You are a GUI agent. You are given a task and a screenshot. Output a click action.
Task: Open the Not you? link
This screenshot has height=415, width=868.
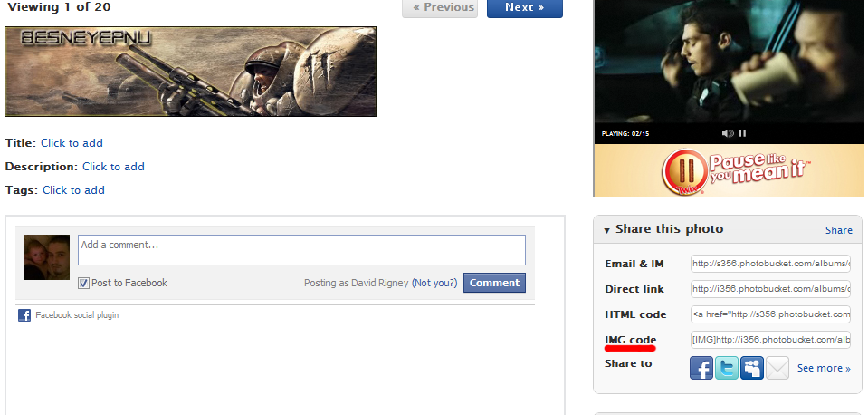pos(434,283)
